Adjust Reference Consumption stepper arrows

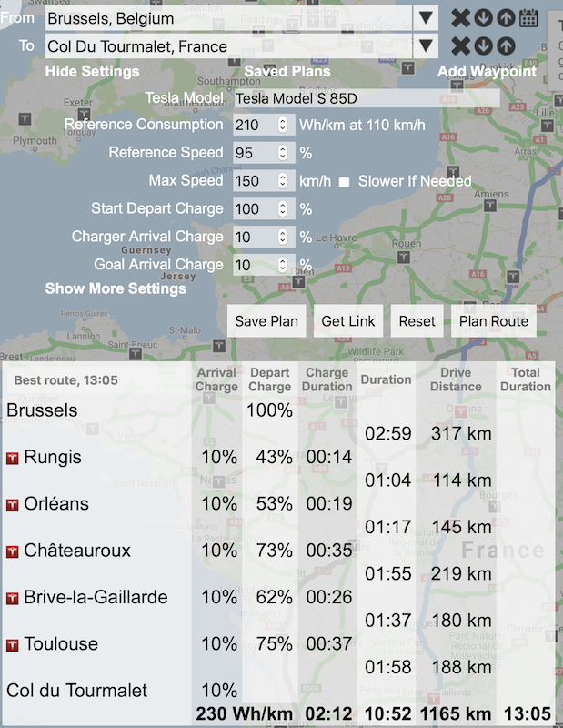[283, 125]
